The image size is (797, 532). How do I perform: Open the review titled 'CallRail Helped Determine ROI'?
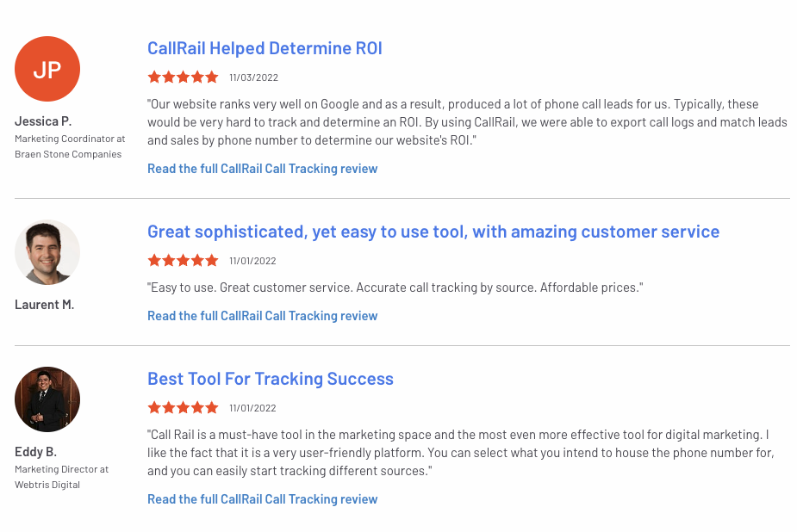pos(265,47)
